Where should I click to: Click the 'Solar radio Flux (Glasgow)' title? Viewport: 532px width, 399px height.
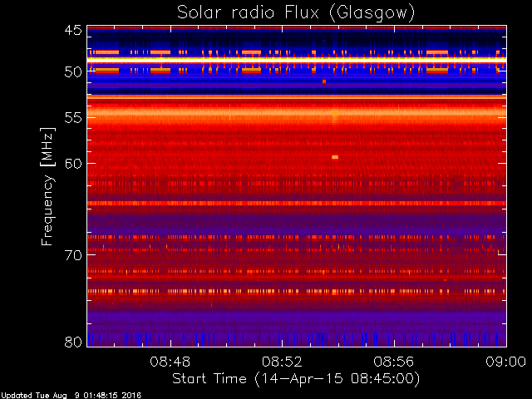pos(296,13)
